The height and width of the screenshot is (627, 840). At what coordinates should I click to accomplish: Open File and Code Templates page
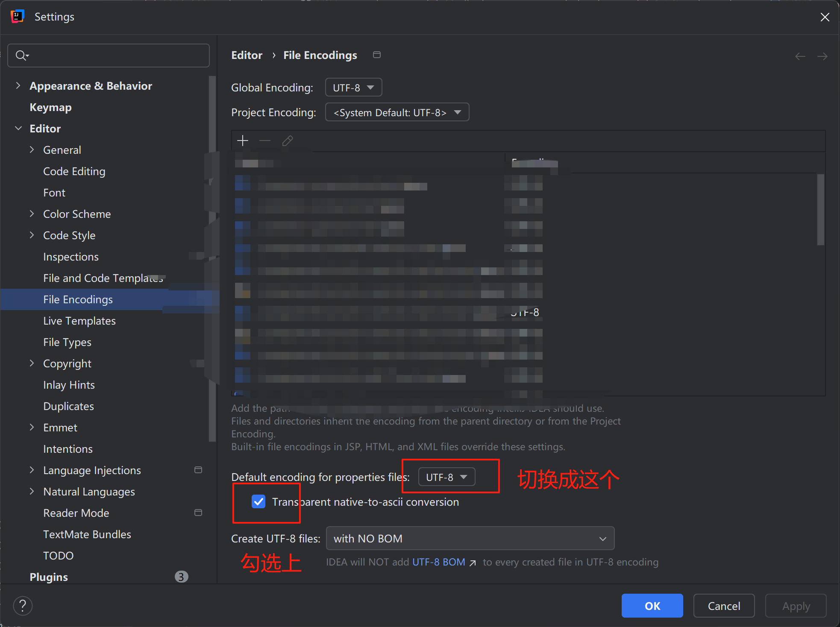point(103,278)
